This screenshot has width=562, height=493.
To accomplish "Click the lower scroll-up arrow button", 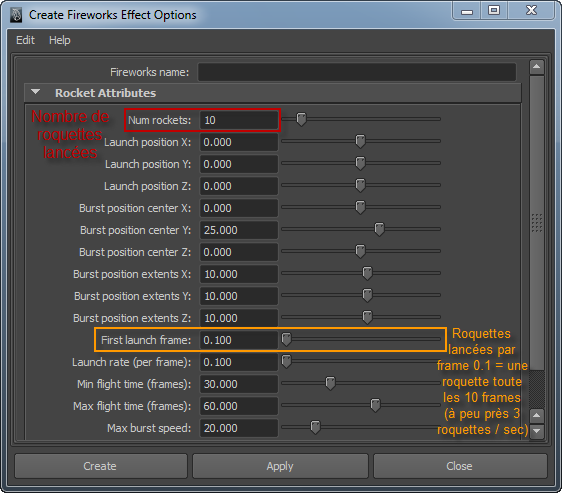I will tap(537, 416).
